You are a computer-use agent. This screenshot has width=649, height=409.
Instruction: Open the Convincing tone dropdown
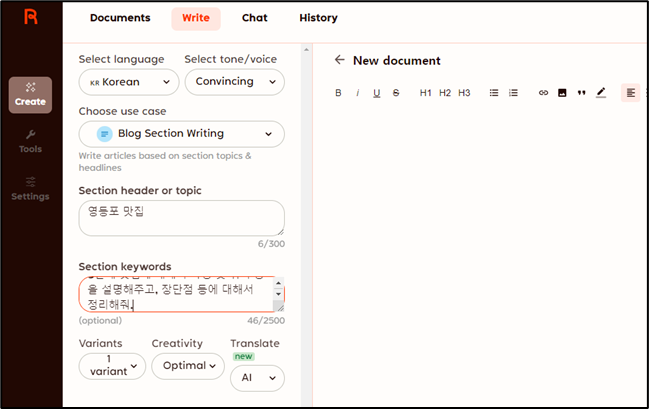point(235,82)
